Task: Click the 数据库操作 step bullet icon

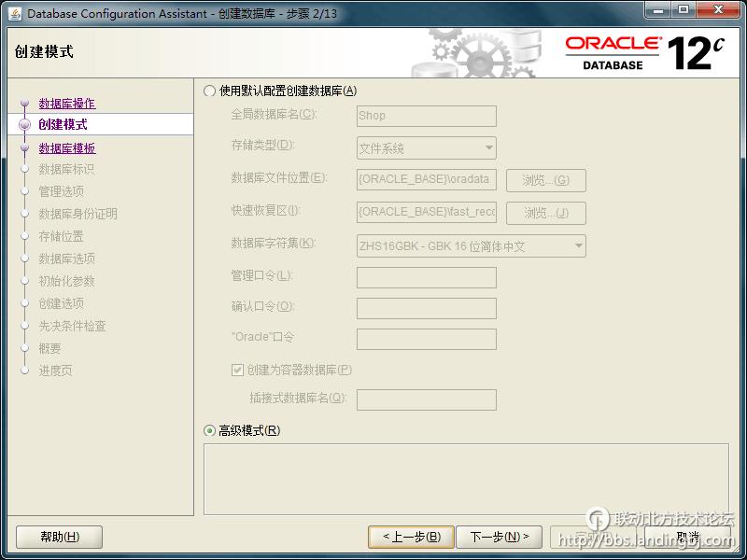Action: (x=25, y=104)
